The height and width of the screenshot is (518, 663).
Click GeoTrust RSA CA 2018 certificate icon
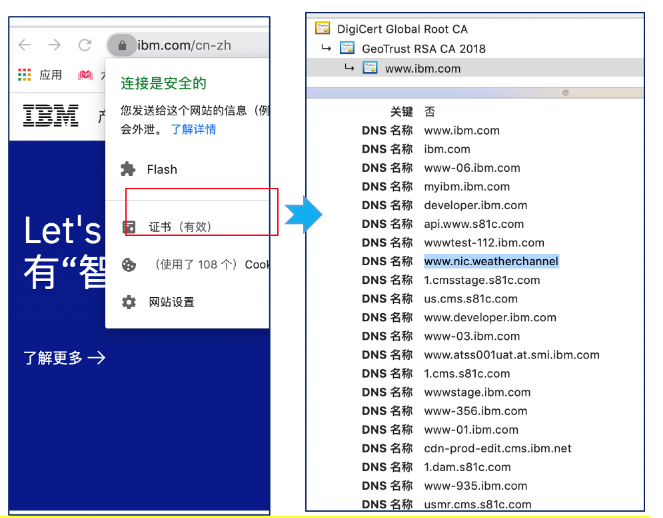click(348, 48)
